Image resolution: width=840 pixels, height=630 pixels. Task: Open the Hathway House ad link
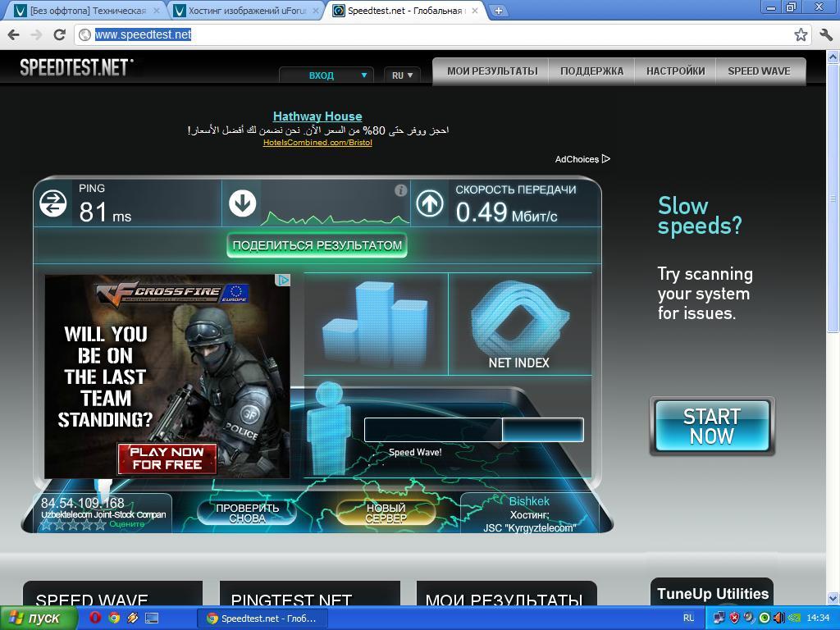(x=317, y=116)
